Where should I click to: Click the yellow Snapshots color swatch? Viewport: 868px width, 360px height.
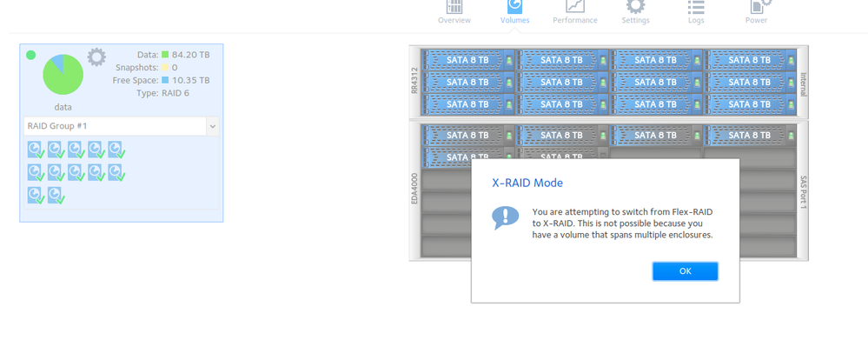(165, 68)
